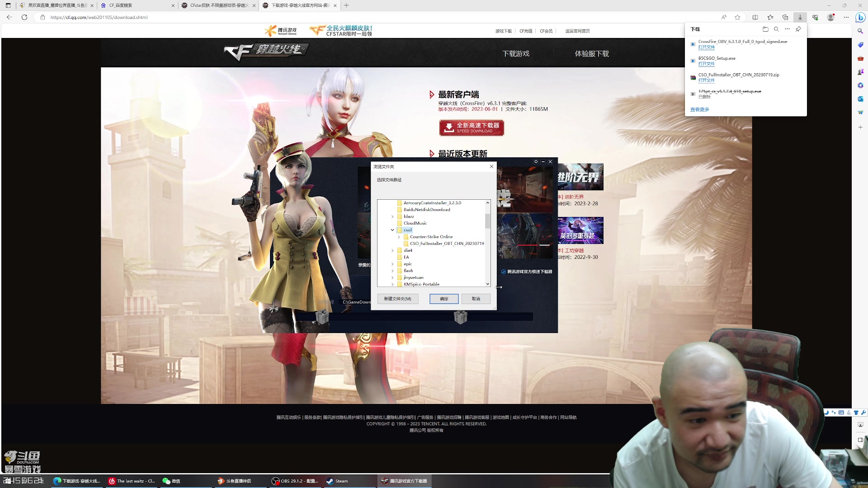Select the CSO_FullInstaller_OBT_CHN_20230719 folder

pyautogui.click(x=447, y=244)
